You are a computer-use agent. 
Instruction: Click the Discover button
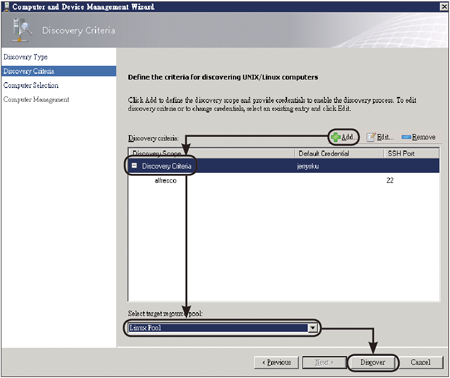(373, 362)
